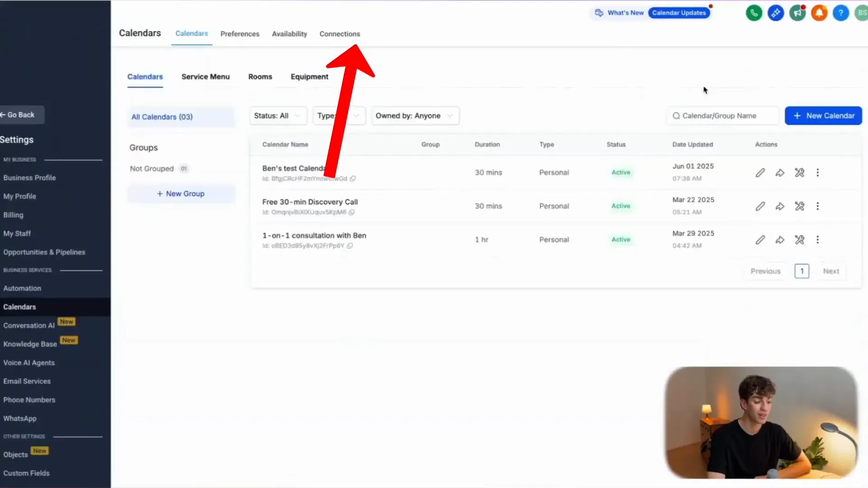Viewport: 868px width, 488px height.
Task: Open My Staff in settings sidebar
Action: [17, 234]
